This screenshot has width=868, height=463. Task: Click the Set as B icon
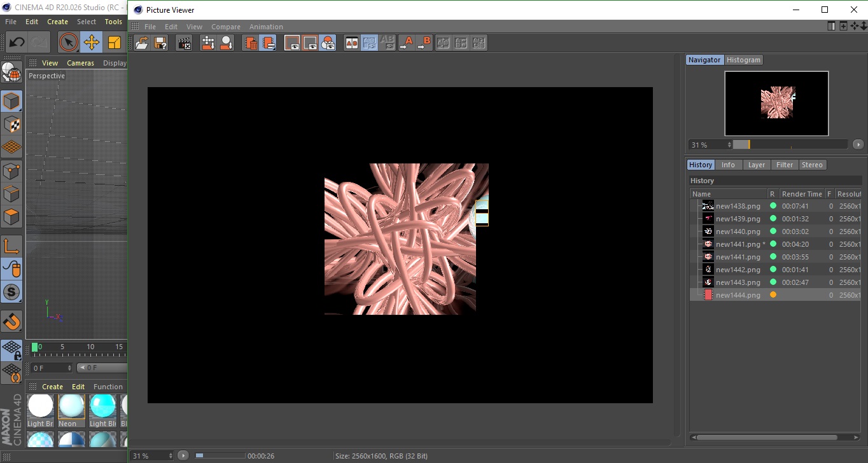pyautogui.click(x=424, y=43)
